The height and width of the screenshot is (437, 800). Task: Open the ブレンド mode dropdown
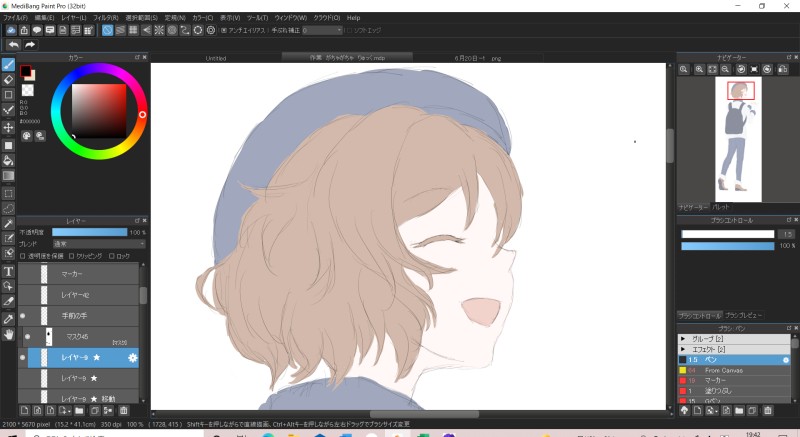coord(99,244)
